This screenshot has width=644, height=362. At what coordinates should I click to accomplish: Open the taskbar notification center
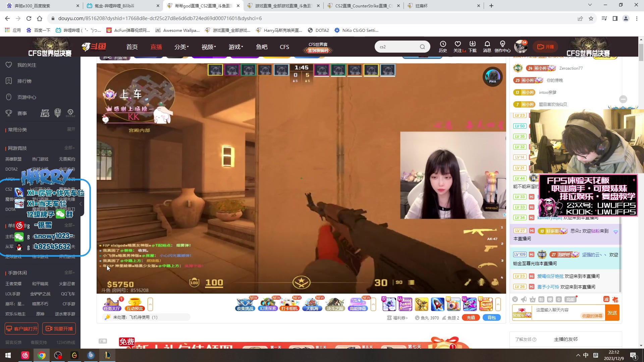point(634,355)
